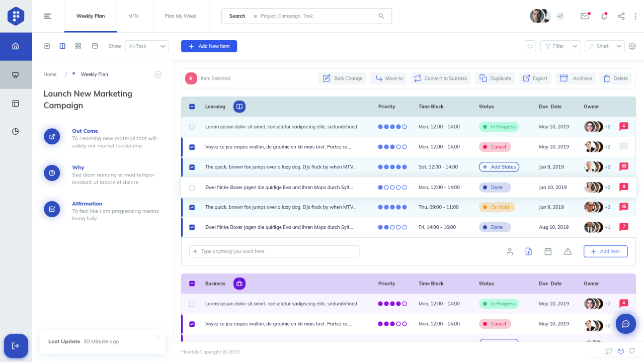The width and height of the screenshot is (644, 362).
Task: Toggle the Learning group select-all checkbox
Action: coord(192,107)
